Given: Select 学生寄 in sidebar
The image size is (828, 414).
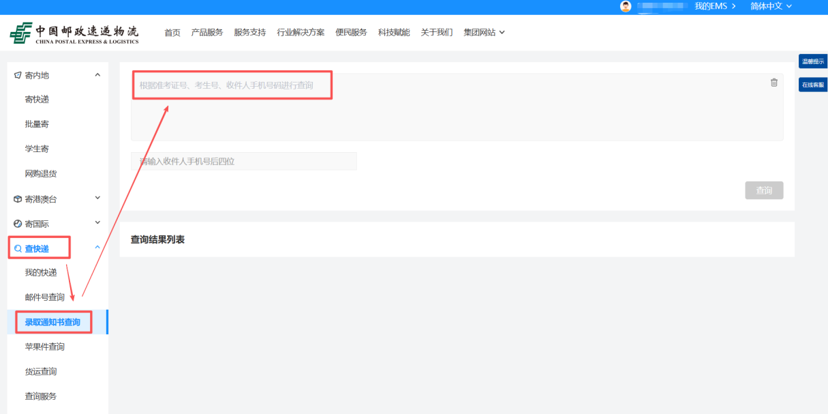Looking at the screenshot, I should tap(37, 149).
